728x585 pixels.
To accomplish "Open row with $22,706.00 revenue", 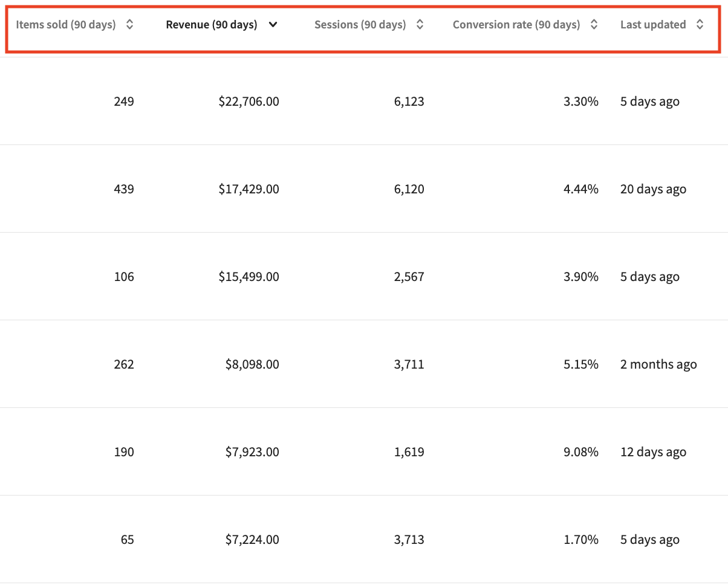I will click(x=364, y=101).
